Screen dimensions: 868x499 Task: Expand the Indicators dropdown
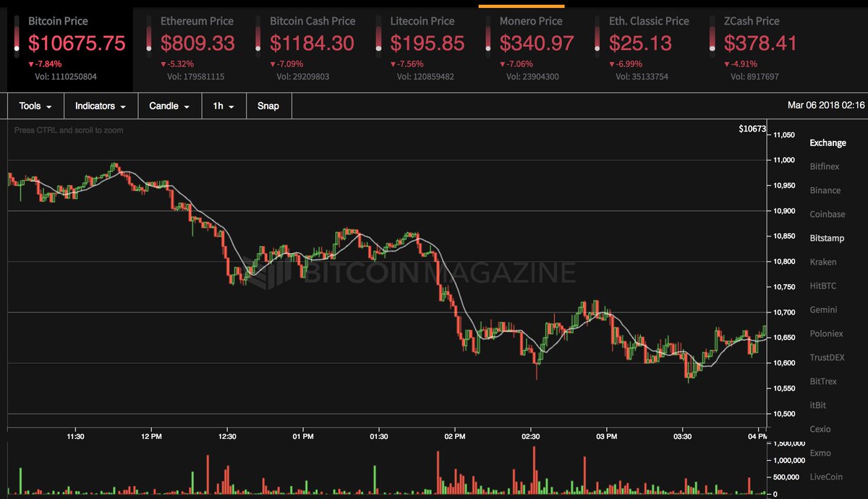(101, 106)
